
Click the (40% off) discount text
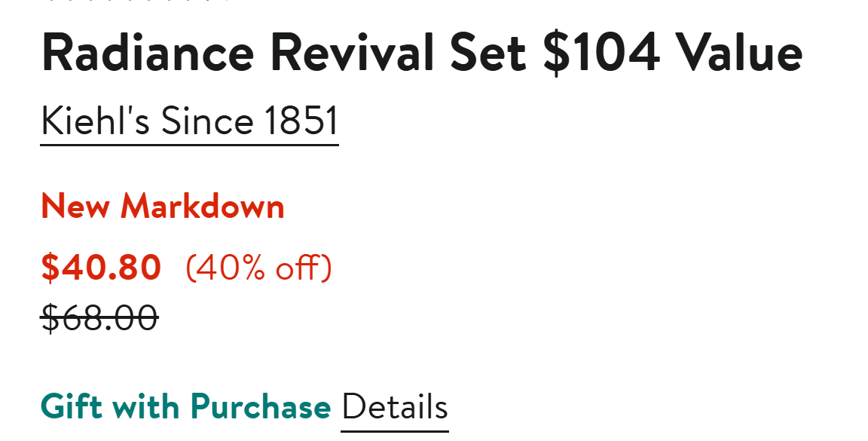pyautogui.click(x=258, y=268)
